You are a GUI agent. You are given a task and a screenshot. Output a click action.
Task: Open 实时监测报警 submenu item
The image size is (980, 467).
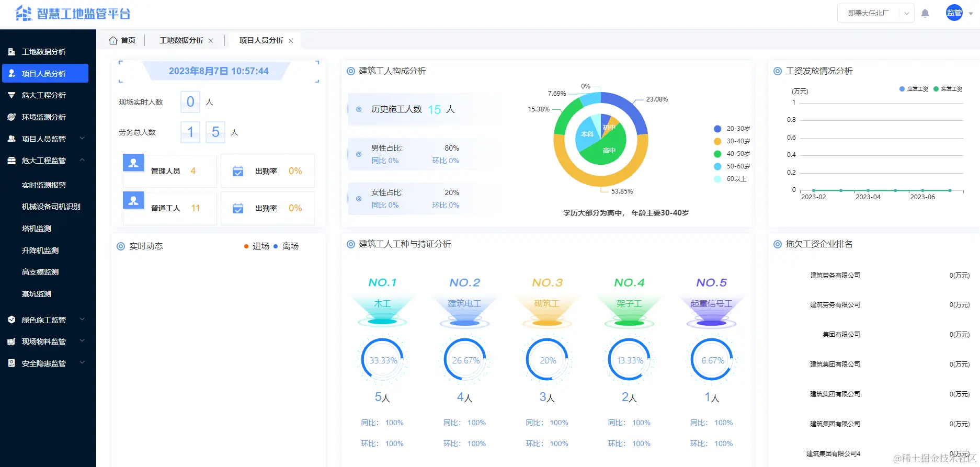point(45,185)
